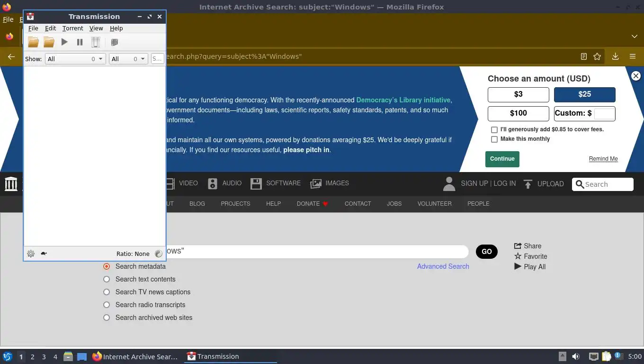The image size is (644, 364).
Task: Check the add $0.85 to cover fees box
Action: point(494,129)
